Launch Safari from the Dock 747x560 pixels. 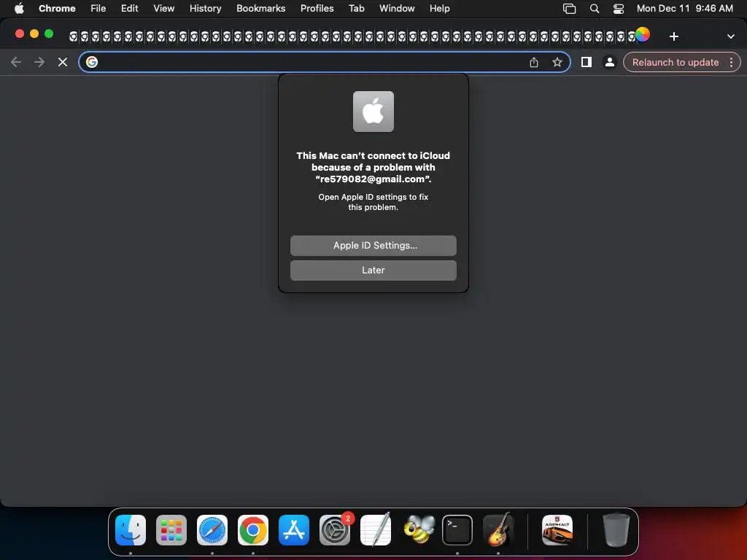(212, 530)
